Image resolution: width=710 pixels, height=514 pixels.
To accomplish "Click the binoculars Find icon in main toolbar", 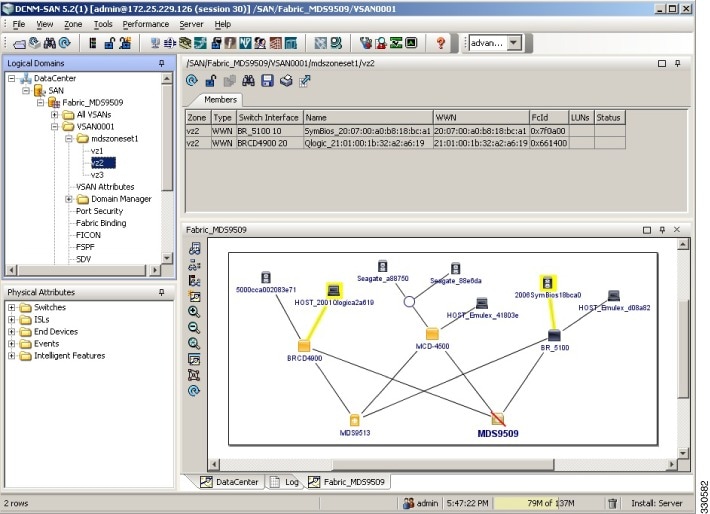I will click(x=49, y=43).
